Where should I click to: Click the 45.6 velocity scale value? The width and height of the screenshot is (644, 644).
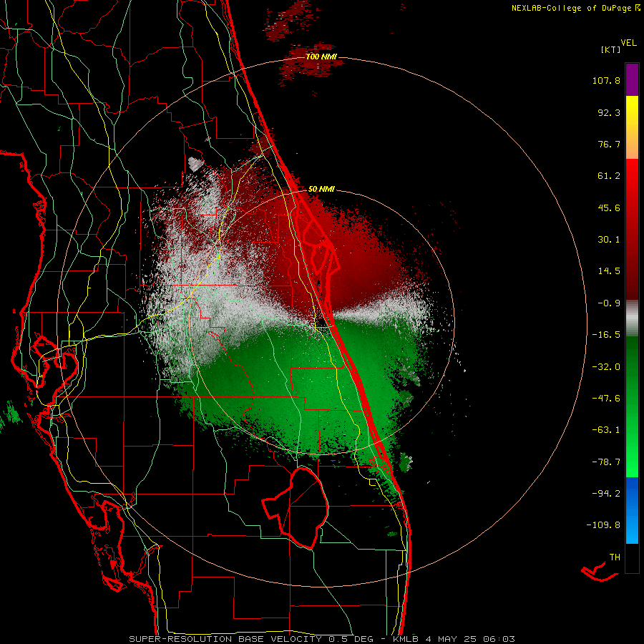tap(609, 208)
